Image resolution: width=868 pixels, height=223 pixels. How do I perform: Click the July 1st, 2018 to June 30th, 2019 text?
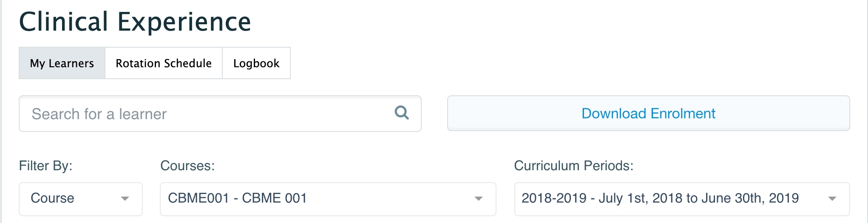699,198
